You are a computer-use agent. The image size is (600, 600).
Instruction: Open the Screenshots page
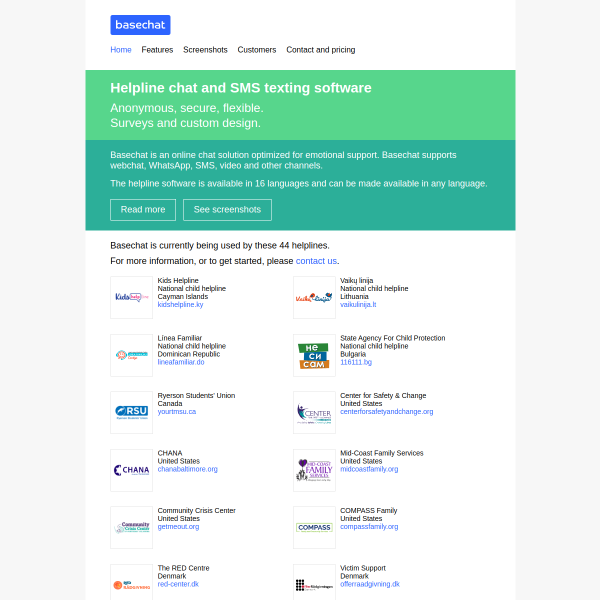(205, 50)
